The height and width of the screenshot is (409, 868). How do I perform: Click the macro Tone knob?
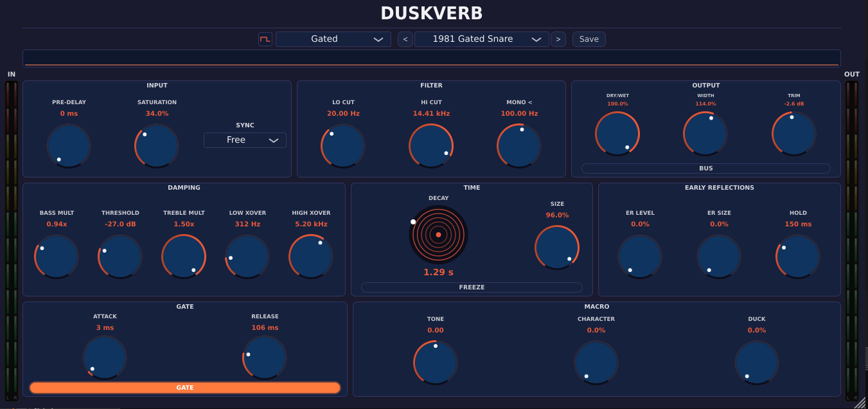pos(436,363)
